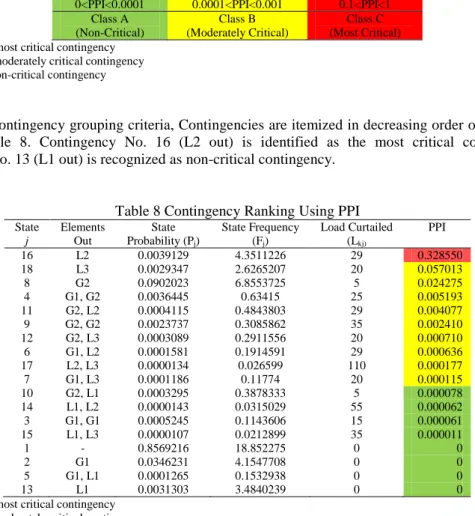Click state probability 0.0029347
The width and height of the screenshot is (475, 516).
pyautogui.click(x=163, y=269)
